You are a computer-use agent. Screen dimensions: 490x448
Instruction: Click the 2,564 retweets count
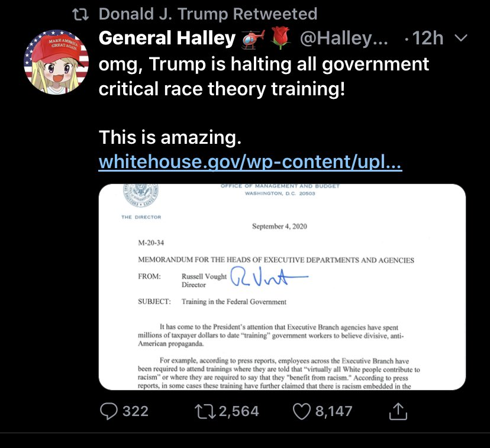(x=237, y=411)
